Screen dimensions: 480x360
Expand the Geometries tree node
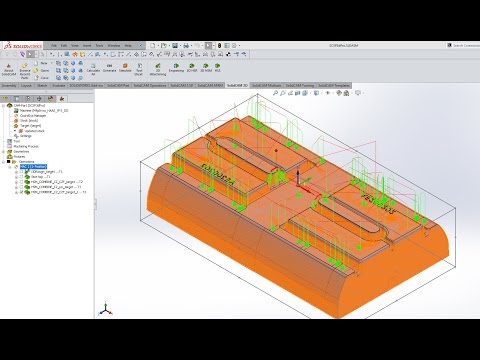click(4, 151)
